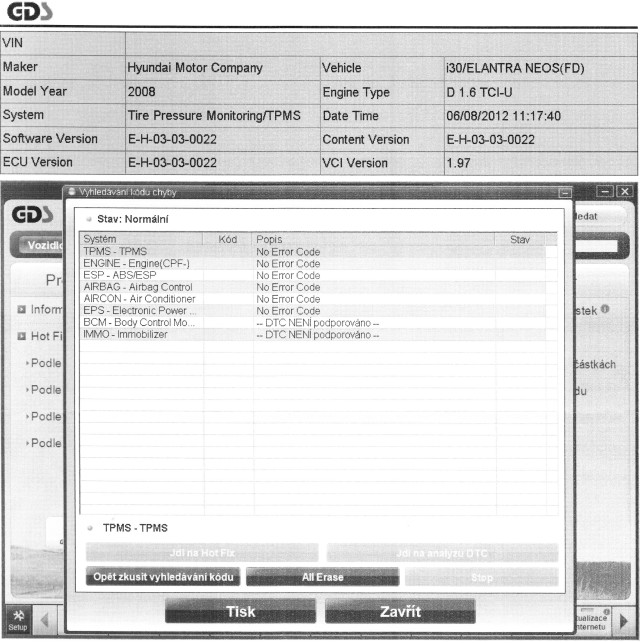Sort by the Popis column header
Screen dimensions: 640x643
(x=374, y=239)
